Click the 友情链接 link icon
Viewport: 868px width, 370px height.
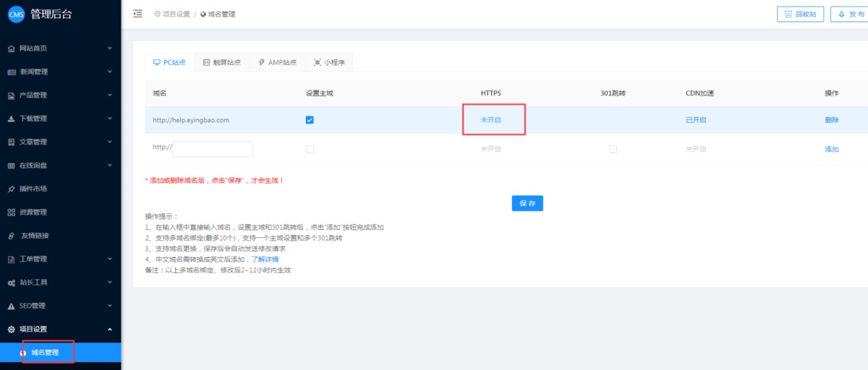click(11, 236)
